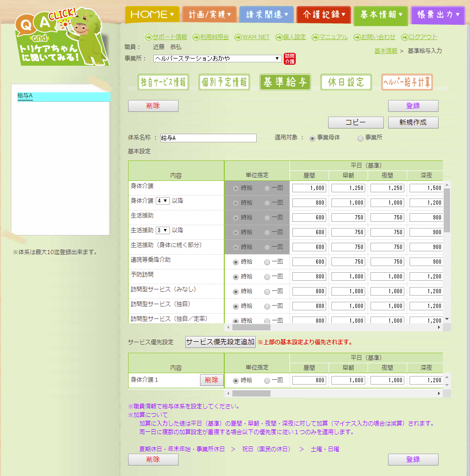The height and width of the screenshot is (476, 470).
Task: Select 一回 for the 予防訪問 row
Action: click(x=267, y=277)
